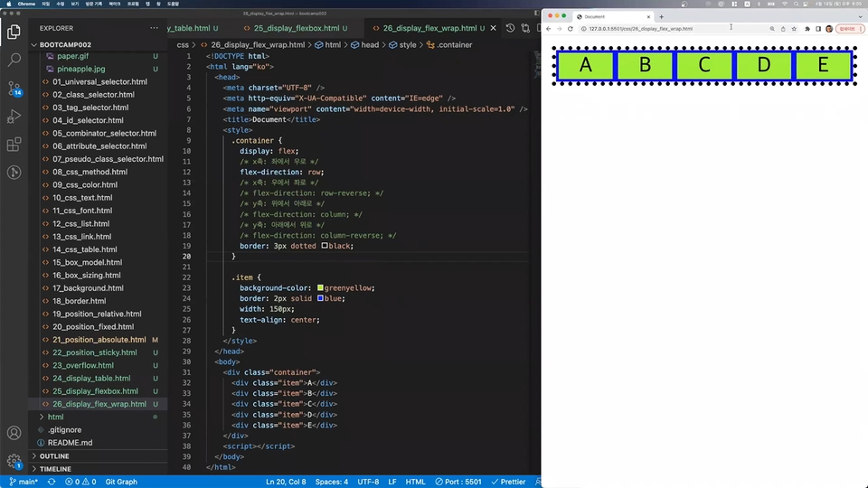
Task: Click box E in the browser page
Action: (x=823, y=65)
